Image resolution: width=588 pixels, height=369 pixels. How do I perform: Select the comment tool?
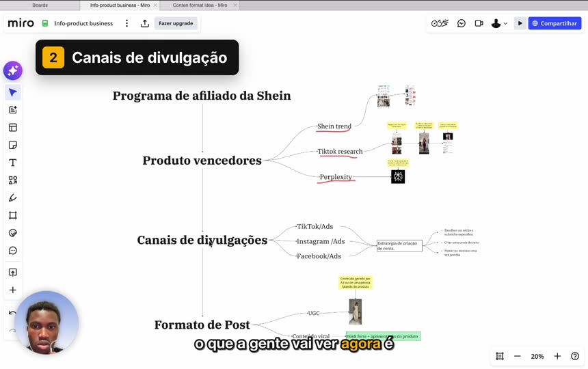[x=13, y=251]
